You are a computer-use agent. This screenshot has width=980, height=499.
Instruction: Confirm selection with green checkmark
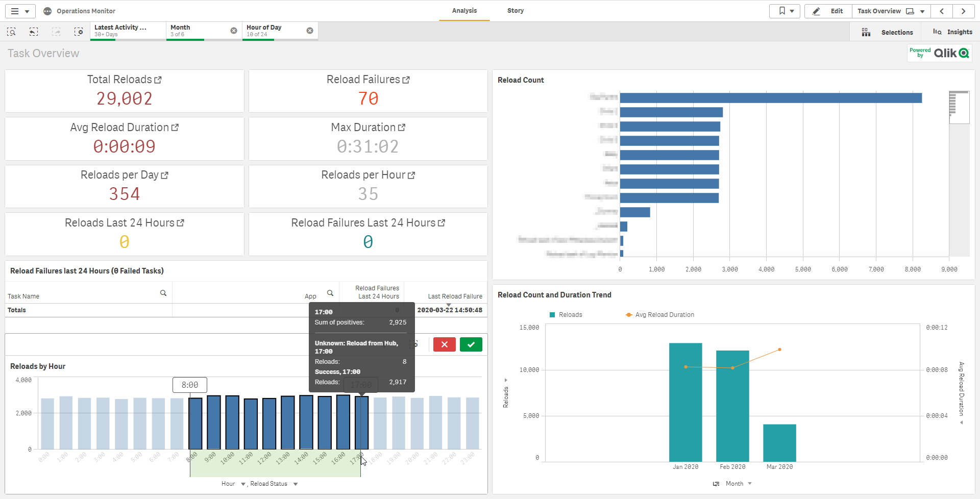tap(471, 344)
